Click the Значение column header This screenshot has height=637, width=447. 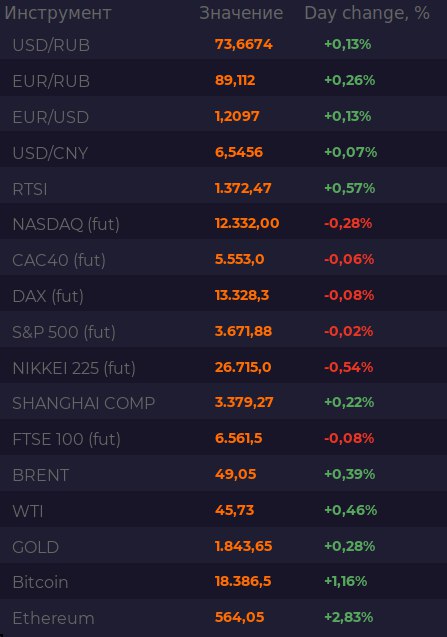(x=241, y=13)
